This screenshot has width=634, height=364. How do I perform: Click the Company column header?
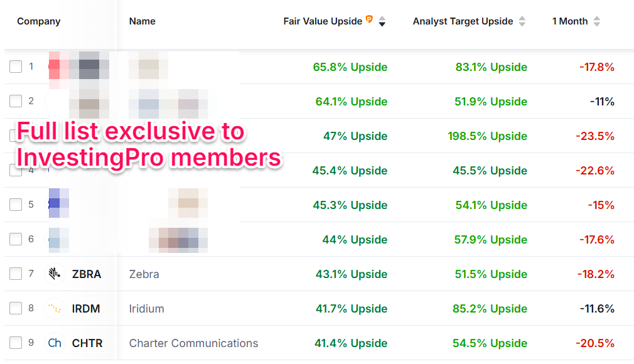pos(39,21)
